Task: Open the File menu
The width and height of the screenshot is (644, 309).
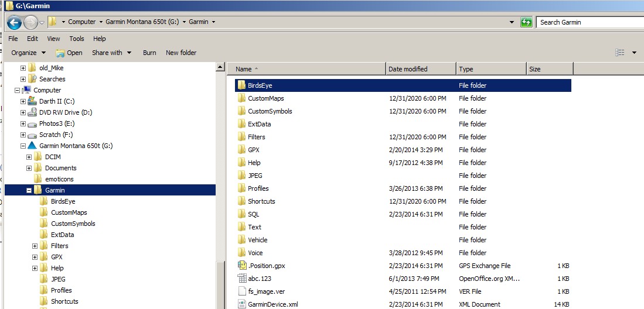Action: coord(13,39)
